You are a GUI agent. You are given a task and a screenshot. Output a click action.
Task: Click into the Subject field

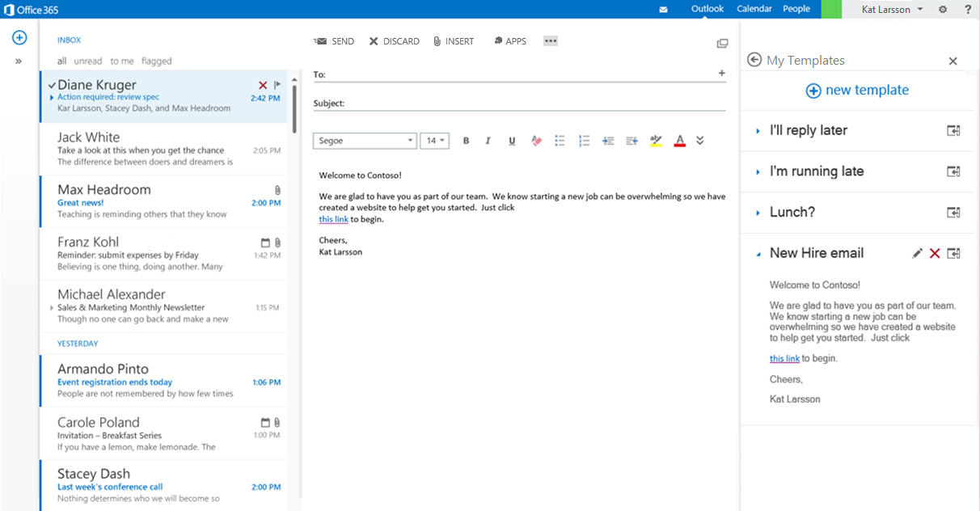click(534, 103)
